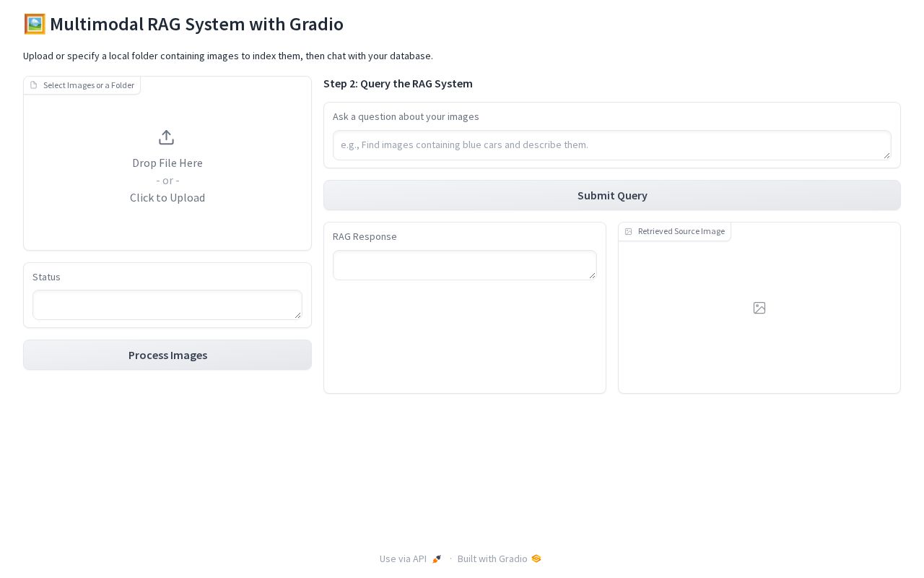Submit the query with Submit Query button
The width and height of the screenshot is (924, 578).
coord(612,195)
